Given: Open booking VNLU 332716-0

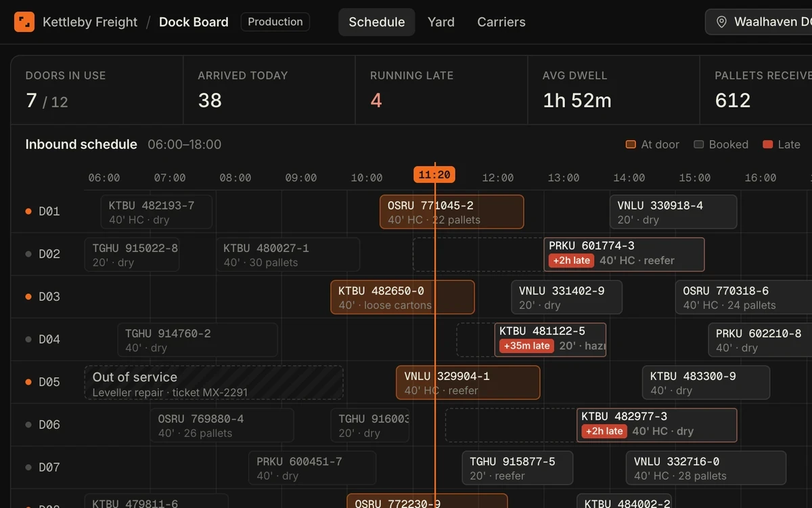Looking at the screenshot, I should click(x=706, y=468).
